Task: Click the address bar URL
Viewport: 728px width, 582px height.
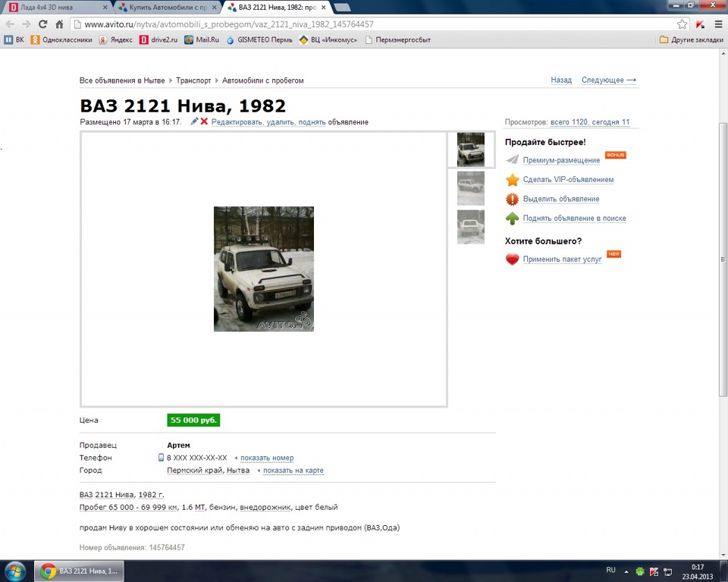Action: (x=229, y=24)
